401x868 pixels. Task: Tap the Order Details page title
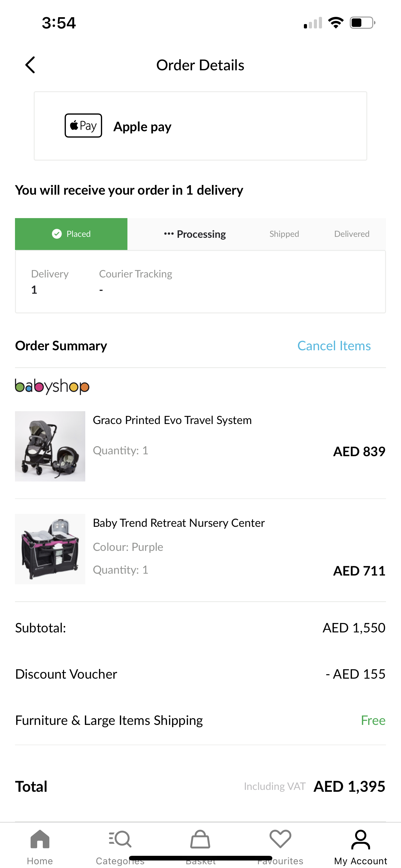[200, 65]
